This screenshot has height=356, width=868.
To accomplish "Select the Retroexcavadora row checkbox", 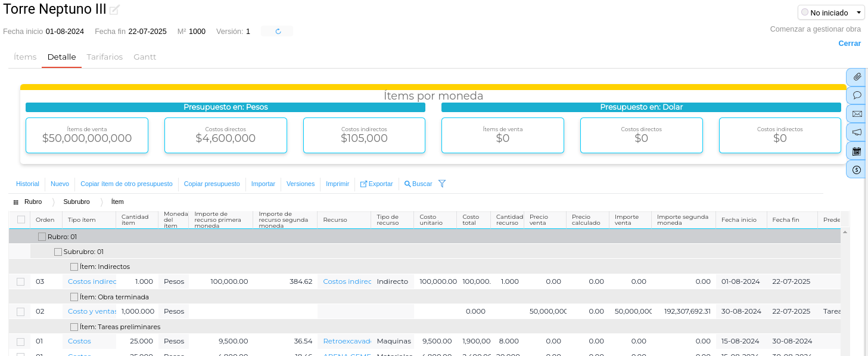I will click(21, 342).
